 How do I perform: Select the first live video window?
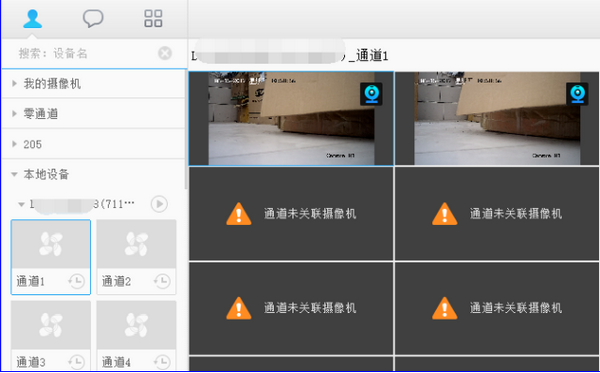click(x=291, y=119)
